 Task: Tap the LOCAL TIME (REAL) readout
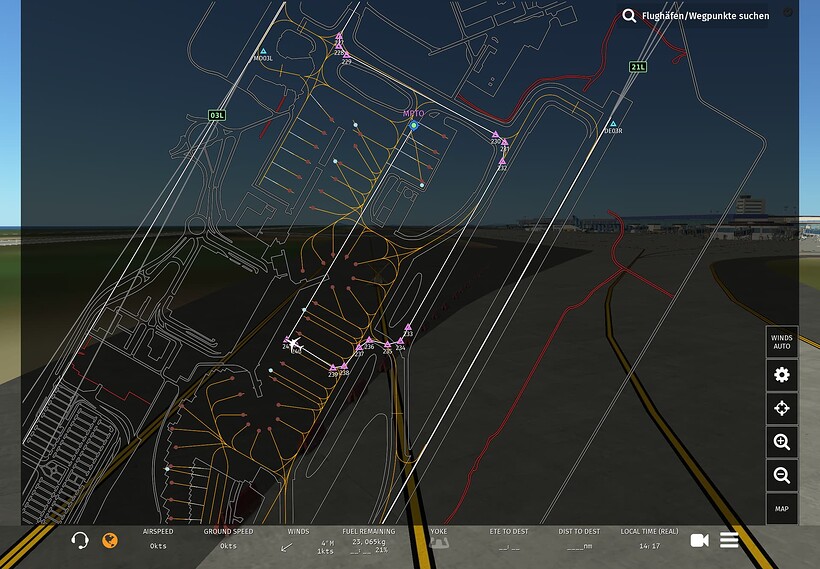pyautogui.click(x=649, y=539)
